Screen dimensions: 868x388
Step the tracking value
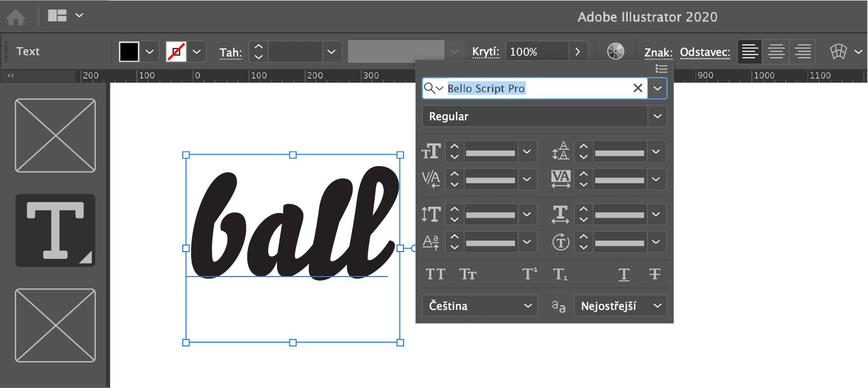(x=584, y=179)
